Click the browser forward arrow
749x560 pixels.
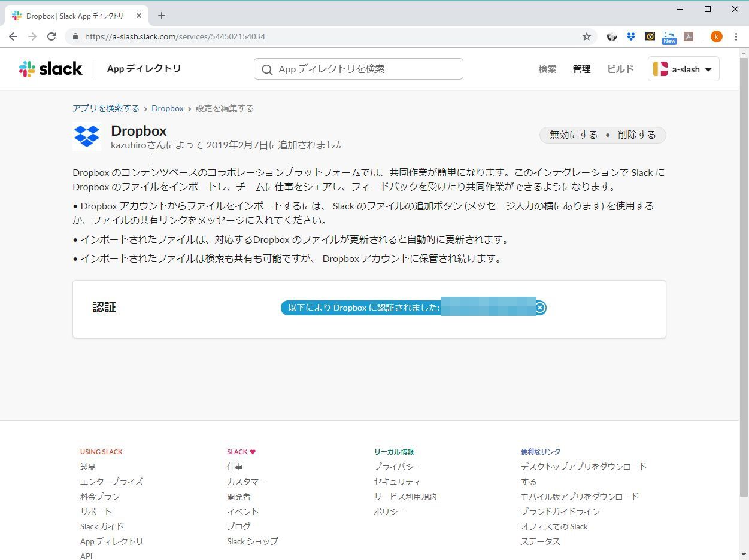click(x=32, y=36)
